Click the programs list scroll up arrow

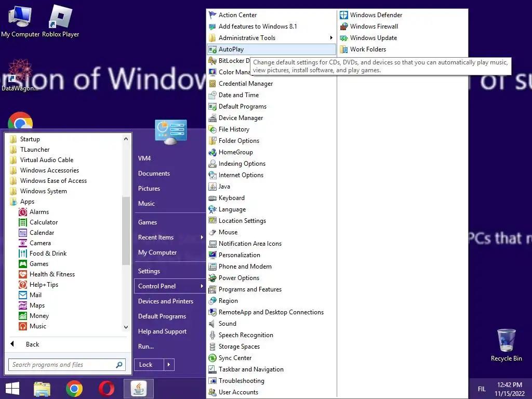coord(126,139)
